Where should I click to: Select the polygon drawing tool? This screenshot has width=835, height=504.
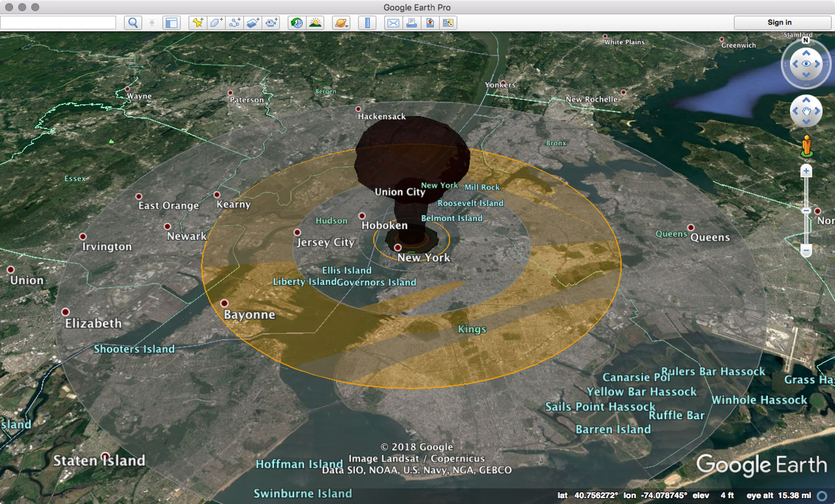[216, 23]
